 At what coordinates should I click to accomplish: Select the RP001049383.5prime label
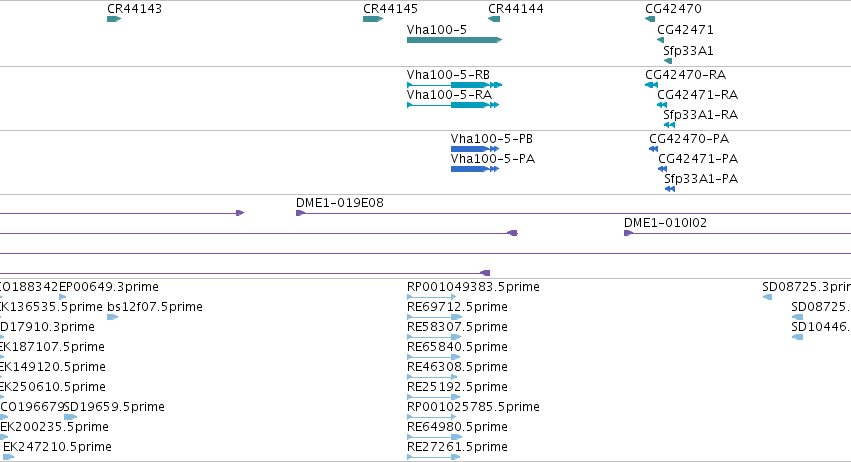click(473, 287)
